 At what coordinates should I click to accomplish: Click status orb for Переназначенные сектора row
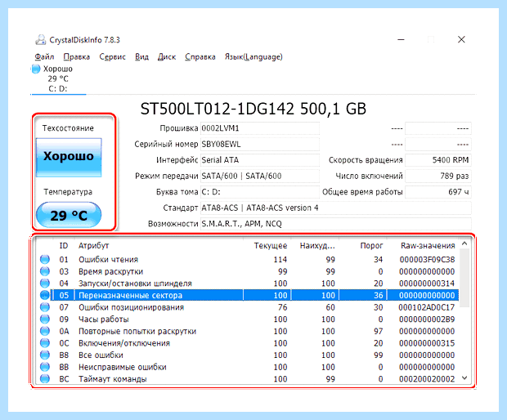tap(45, 295)
